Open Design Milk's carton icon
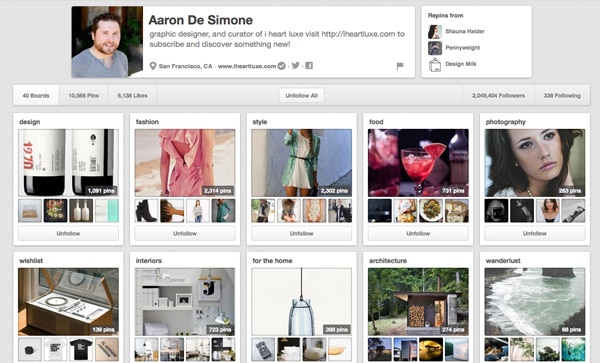Image resolution: width=600 pixels, height=363 pixels. (435, 65)
